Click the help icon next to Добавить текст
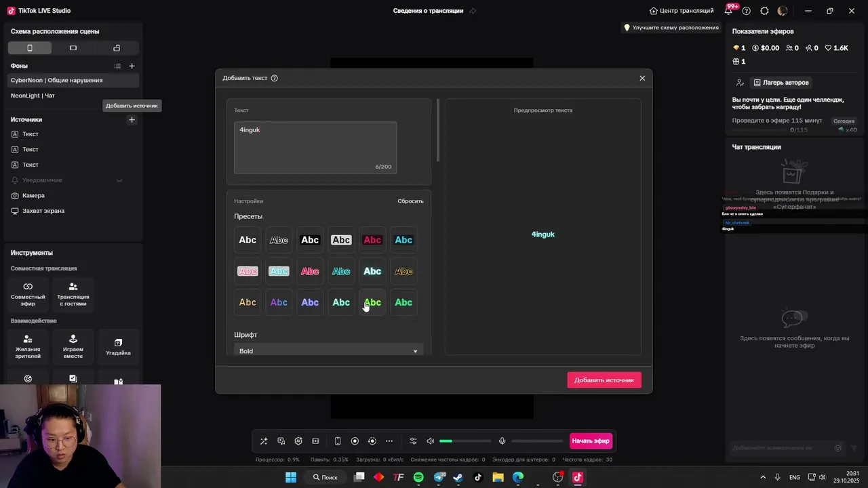The image size is (868, 488). click(275, 78)
